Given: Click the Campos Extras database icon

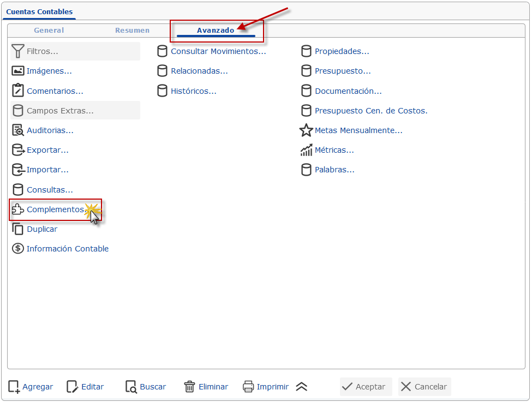Looking at the screenshot, I should [x=18, y=111].
